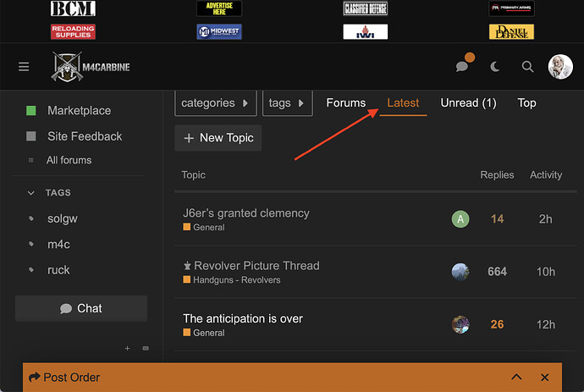The image size is (584, 392).
Task: Open the categories dropdown
Action: [x=216, y=102]
